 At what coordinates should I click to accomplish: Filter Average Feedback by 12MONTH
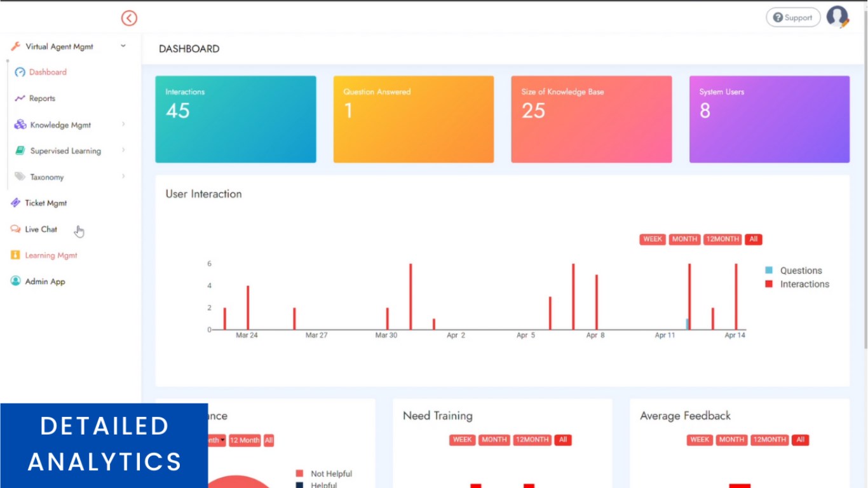pos(770,440)
